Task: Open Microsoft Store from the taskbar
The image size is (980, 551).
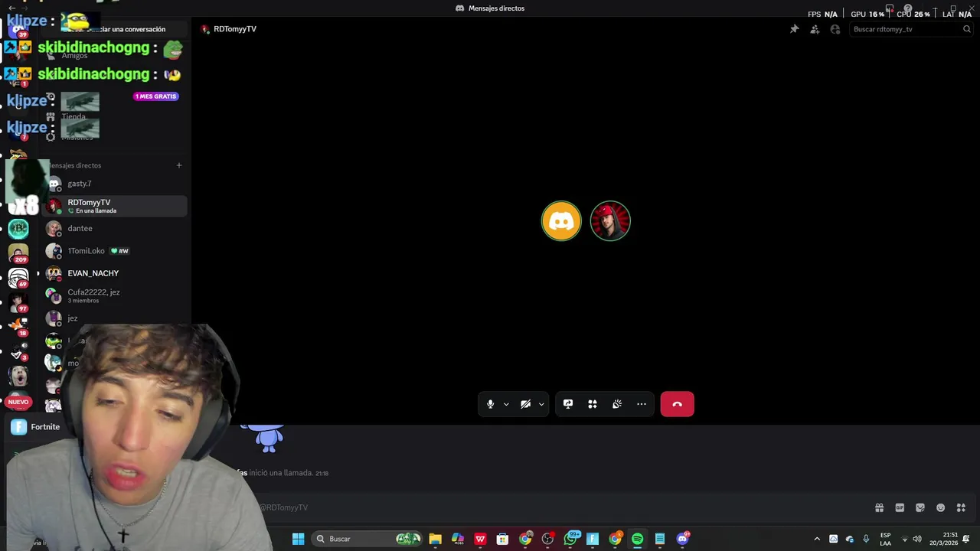Action: (x=502, y=539)
